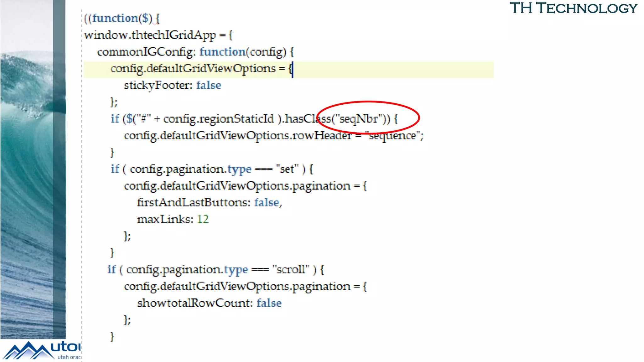Viewport: 644px width, 362px height.
Task: Click the "commonIGConfig: function(config) {" line
Action: [195, 52]
